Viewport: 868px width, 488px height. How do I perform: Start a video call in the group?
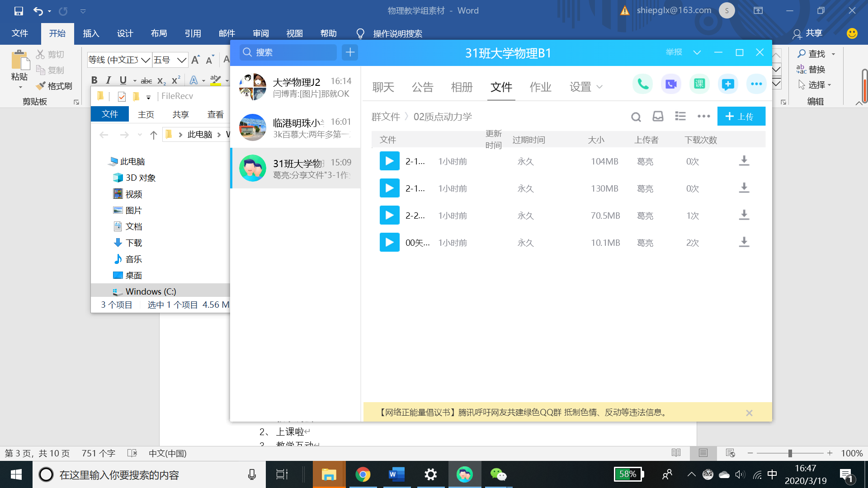click(x=671, y=84)
